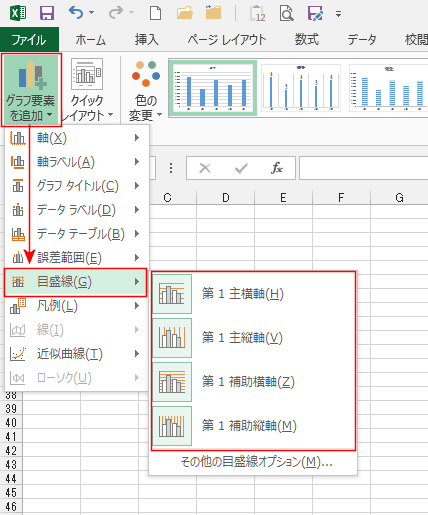Open the ファイル tab
The width and height of the screenshot is (428, 515).
click(x=29, y=40)
